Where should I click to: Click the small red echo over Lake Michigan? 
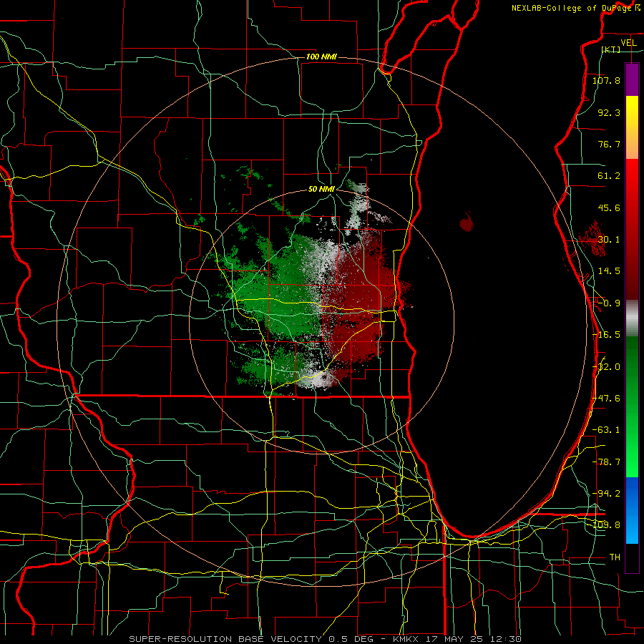(x=467, y=223)
